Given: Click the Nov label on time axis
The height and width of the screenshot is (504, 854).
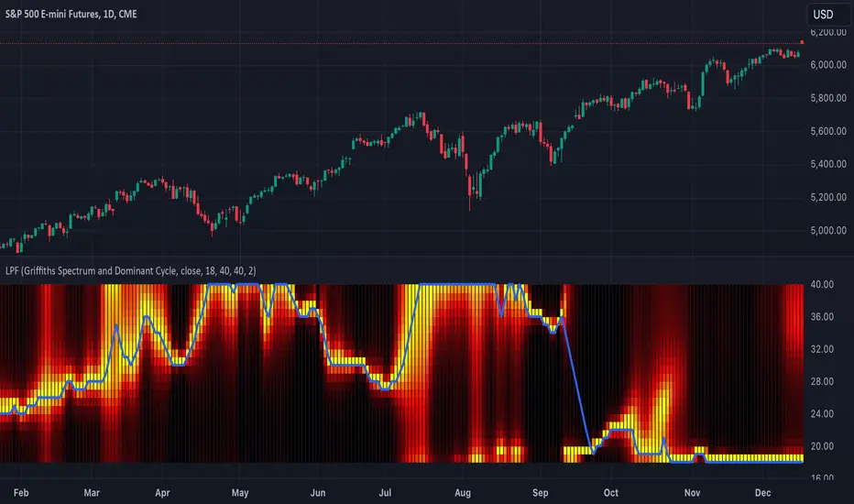Looking at the screenshot, I should tap(692, 493).
